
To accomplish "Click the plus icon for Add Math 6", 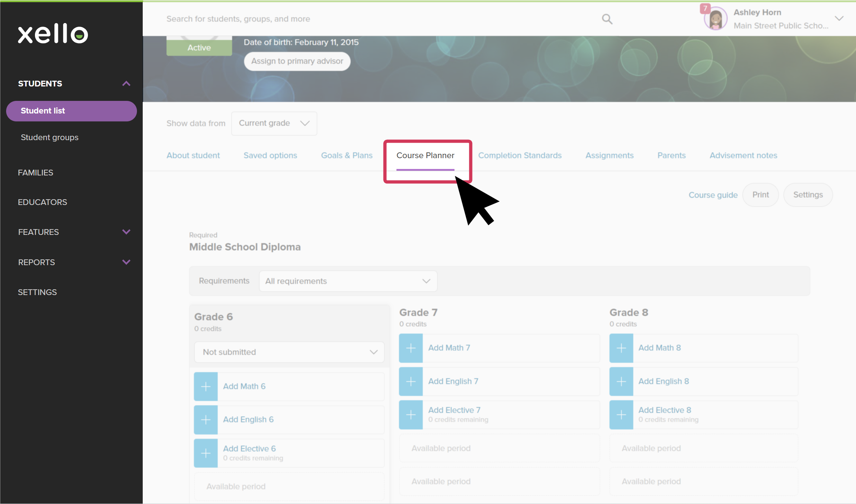I will tap(206, 386).
